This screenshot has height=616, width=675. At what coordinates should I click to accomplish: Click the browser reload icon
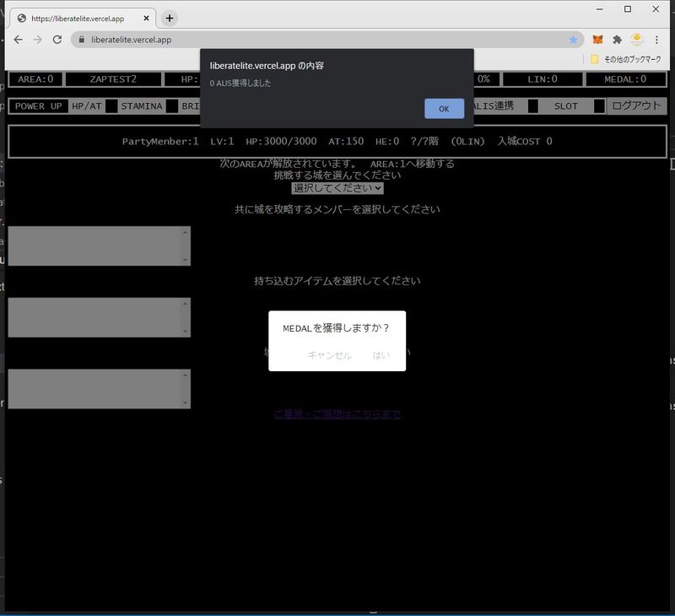[x=57, y=40]
